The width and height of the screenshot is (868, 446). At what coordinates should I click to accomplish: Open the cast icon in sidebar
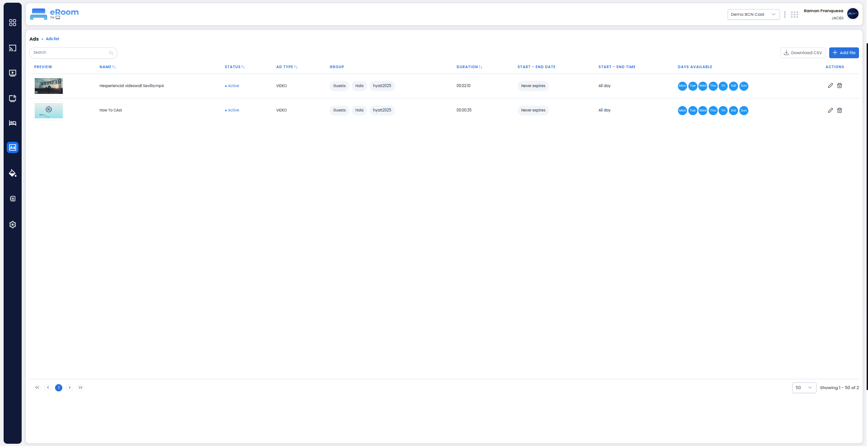coord(13,48)
